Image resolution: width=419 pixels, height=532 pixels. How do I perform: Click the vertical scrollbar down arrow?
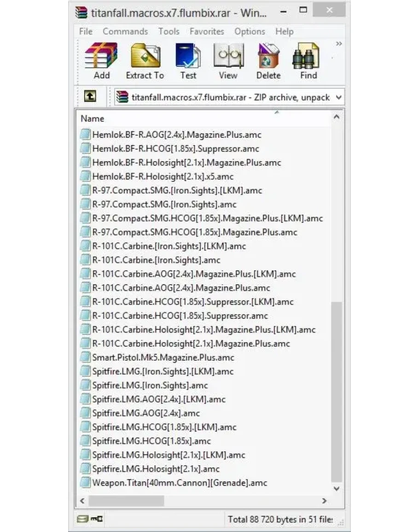(337, 489)
